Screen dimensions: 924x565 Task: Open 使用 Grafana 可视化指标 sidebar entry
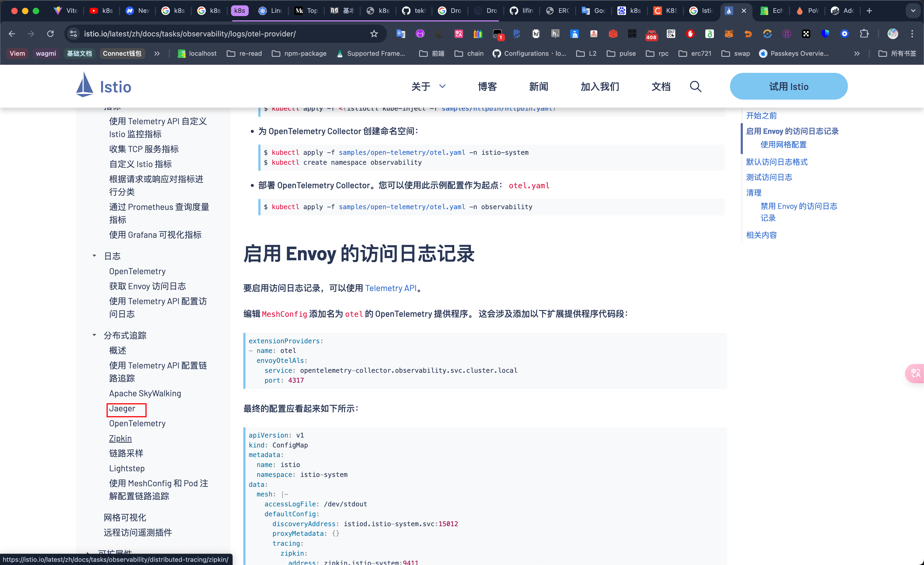[x=155, y=235]
